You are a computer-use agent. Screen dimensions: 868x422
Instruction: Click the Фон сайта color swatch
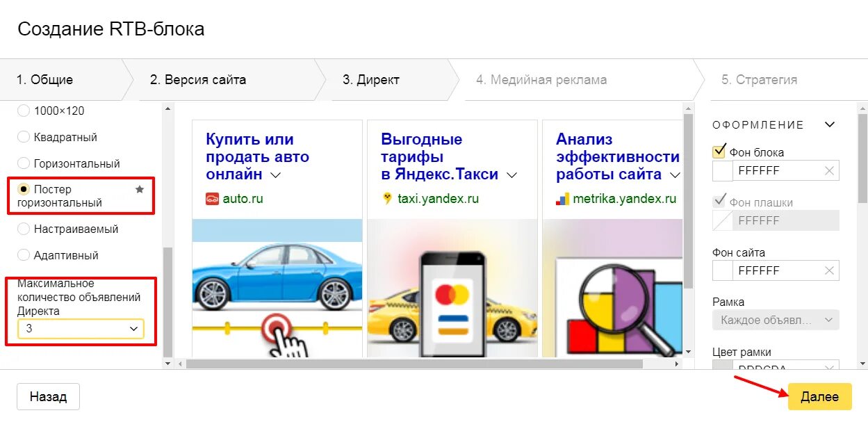click(723, 270)
